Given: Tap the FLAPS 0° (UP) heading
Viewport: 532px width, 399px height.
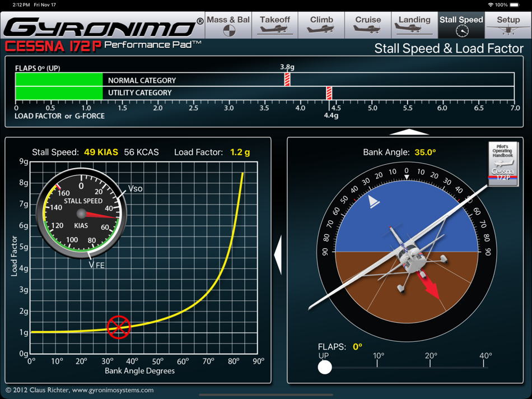Looking at the screenshot, I should tap(38, 68).
